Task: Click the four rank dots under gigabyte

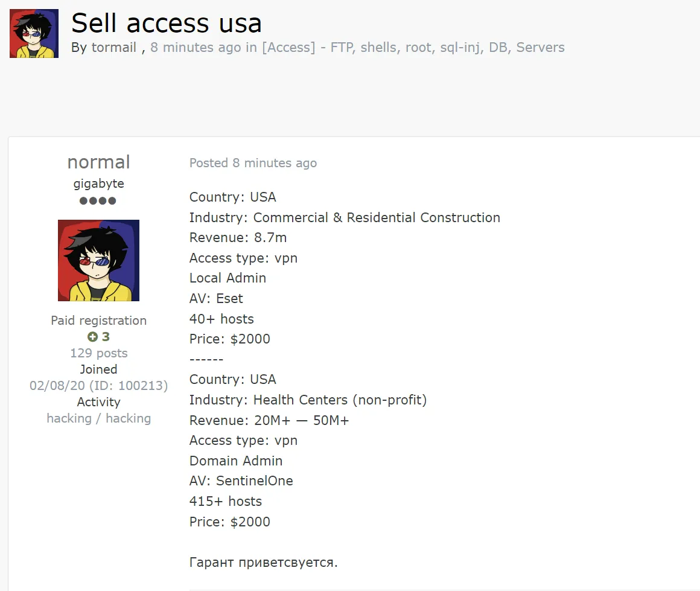Action: pos(98,200)
